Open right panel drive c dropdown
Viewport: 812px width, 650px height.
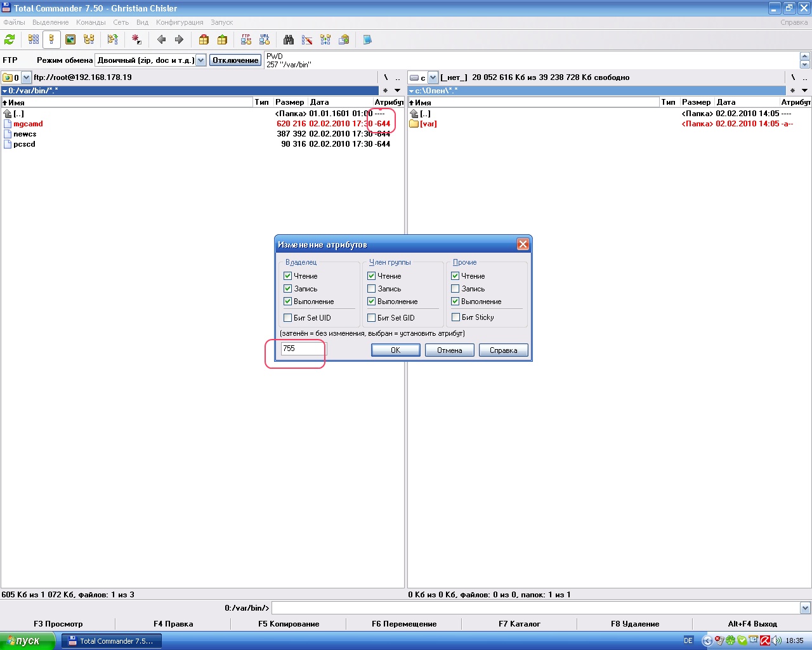point(433,77)
